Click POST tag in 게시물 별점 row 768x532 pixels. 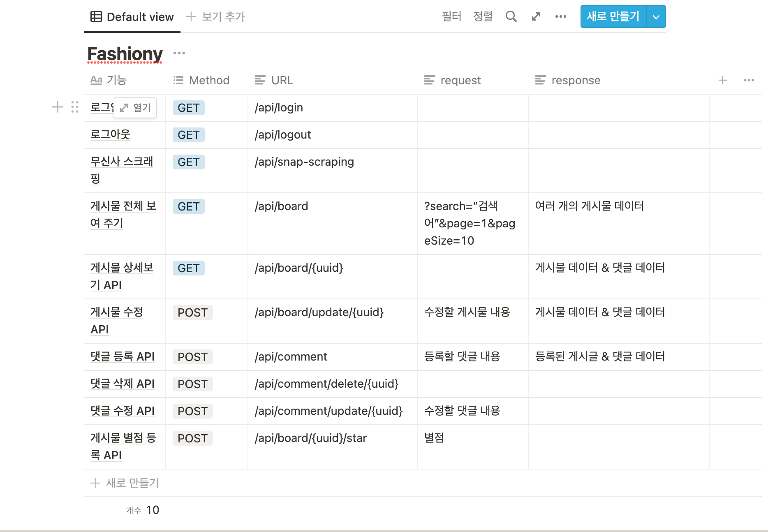pyautogui.click(x=193, y=438)
